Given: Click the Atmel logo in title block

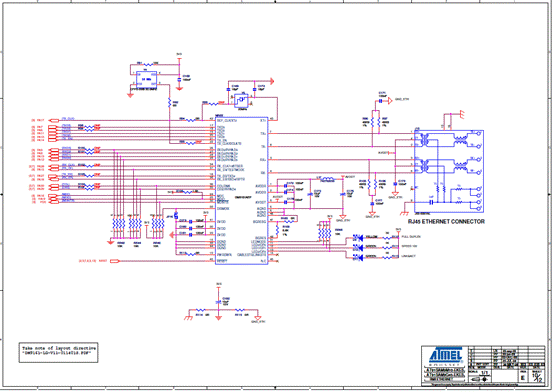Looking at the screenshot, I should 446,356.
